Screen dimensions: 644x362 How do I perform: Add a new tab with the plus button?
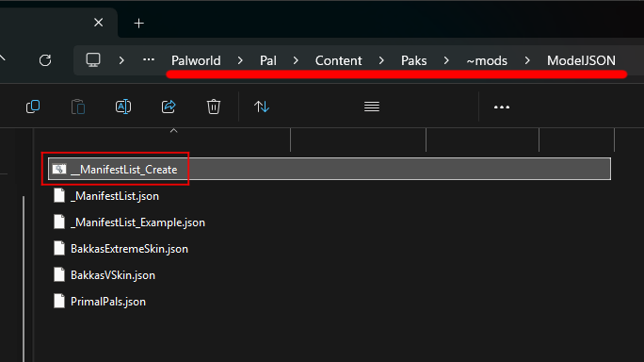pyautogui.click(x=138, y=23)
